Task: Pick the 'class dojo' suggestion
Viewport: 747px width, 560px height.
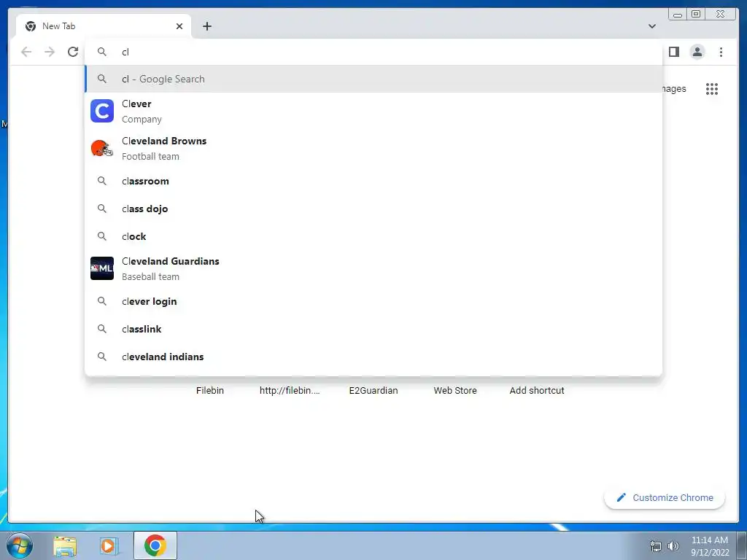Action: (373, 209)
